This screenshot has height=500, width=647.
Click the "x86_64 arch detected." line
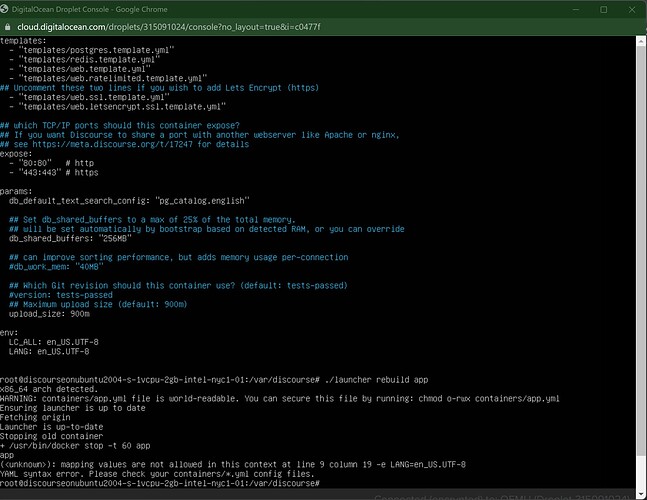(49, 389)
